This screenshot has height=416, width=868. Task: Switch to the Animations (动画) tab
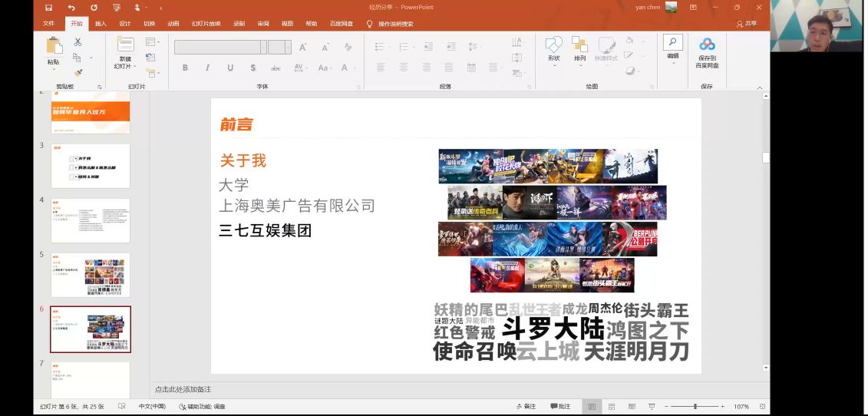click(x=173, y=24)
